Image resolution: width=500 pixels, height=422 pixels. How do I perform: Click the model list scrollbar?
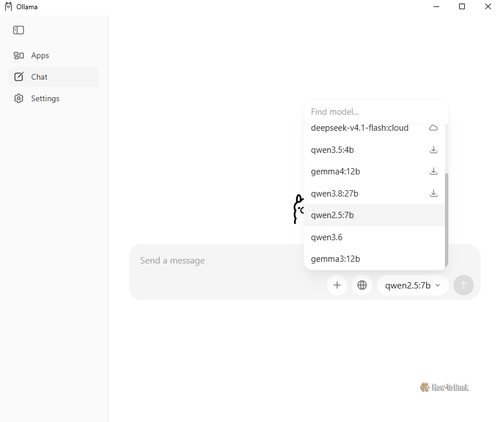446,220
